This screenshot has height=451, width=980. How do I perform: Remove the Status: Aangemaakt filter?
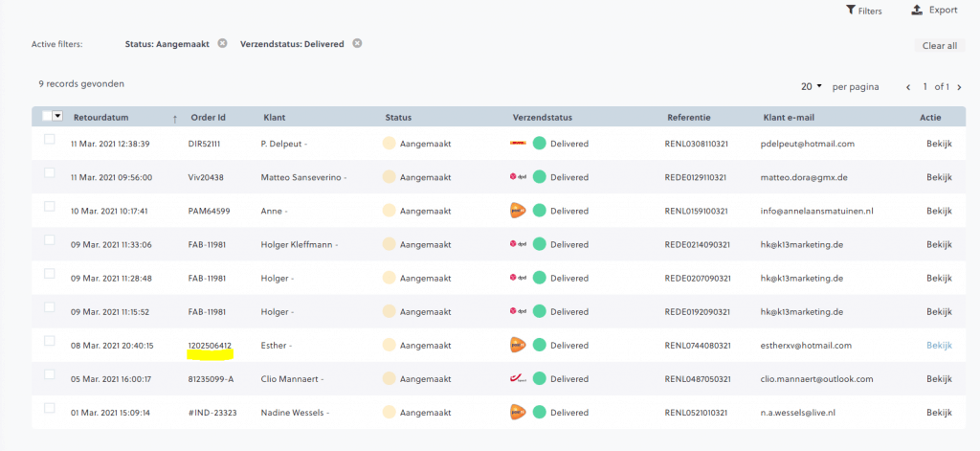[222, 44]
